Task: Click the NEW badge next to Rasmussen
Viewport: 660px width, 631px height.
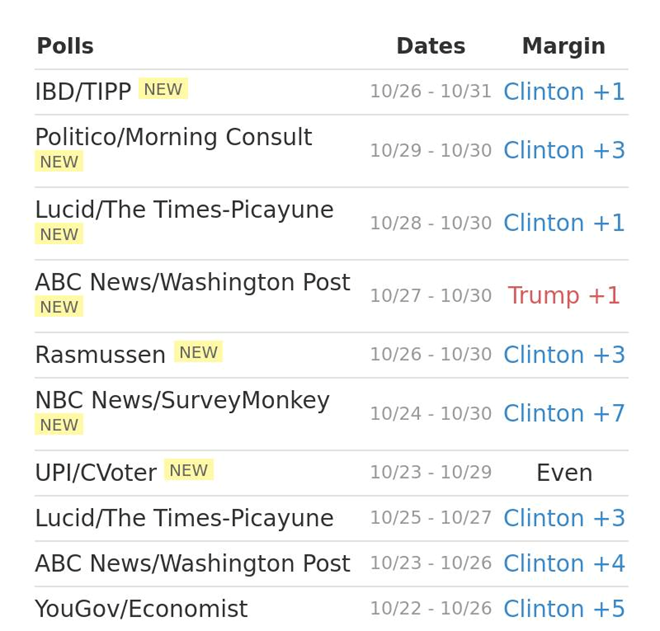Action: (198, 353)
